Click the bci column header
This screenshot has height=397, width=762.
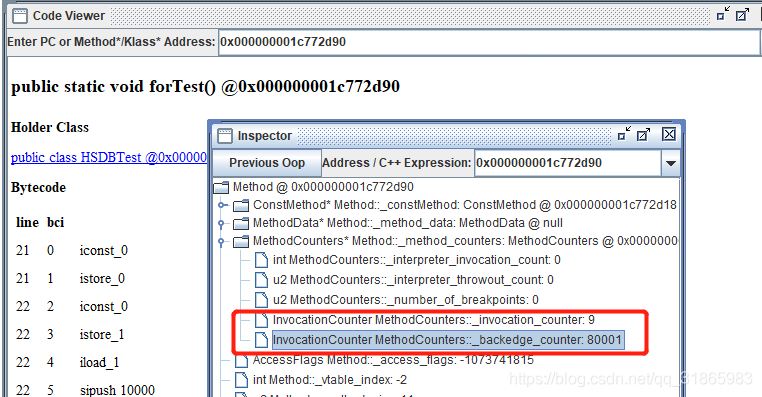(x=55, y=223)
